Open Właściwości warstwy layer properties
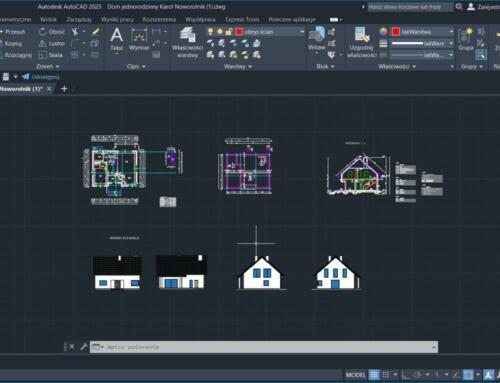 pyautogui.click(x=187, y=42)
